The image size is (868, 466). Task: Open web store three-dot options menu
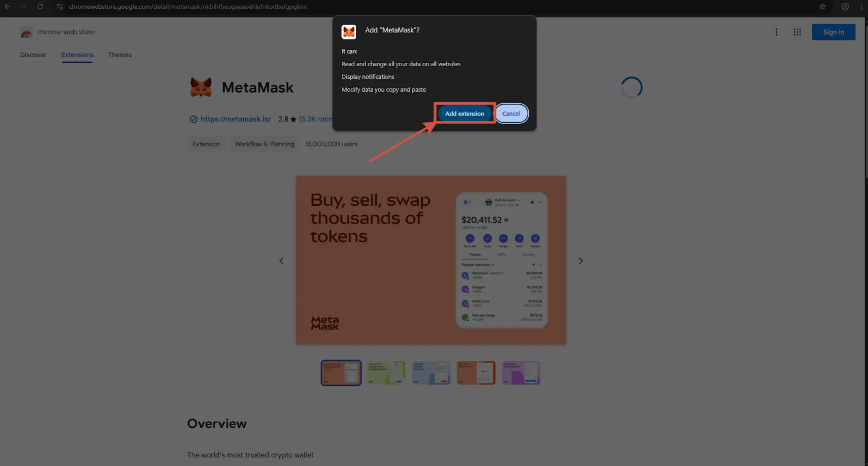[776, 32]
